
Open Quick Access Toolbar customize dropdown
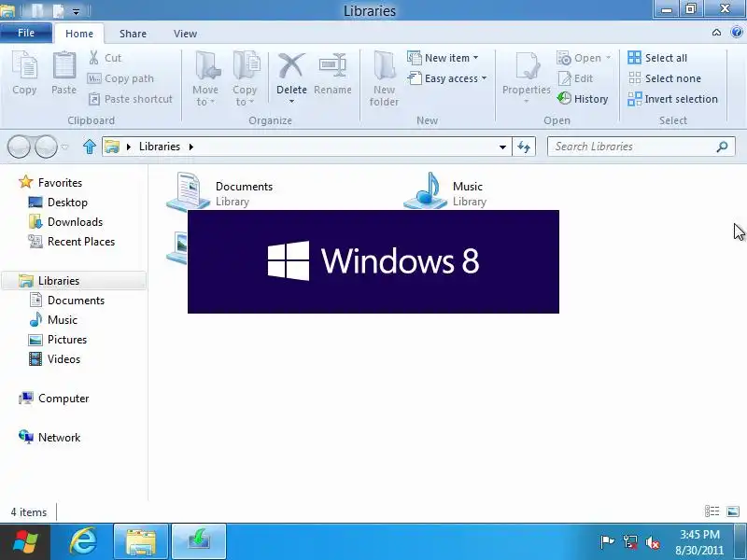(x=76, y=11)
